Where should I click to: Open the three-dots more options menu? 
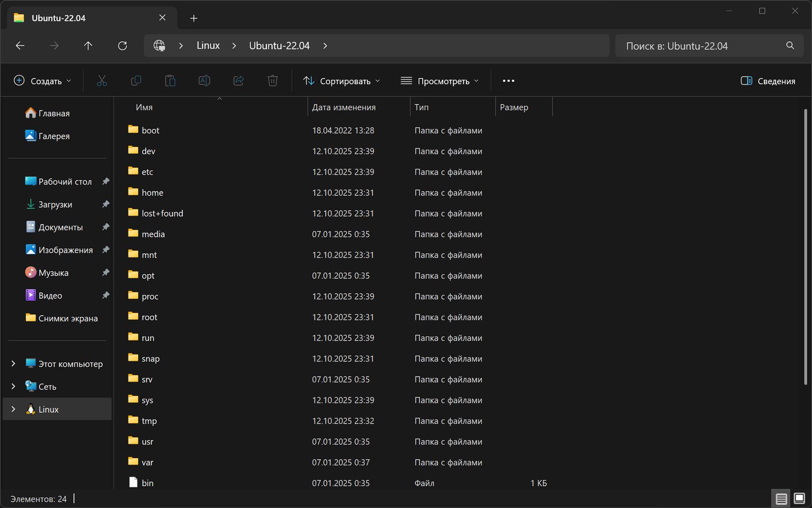508,81
